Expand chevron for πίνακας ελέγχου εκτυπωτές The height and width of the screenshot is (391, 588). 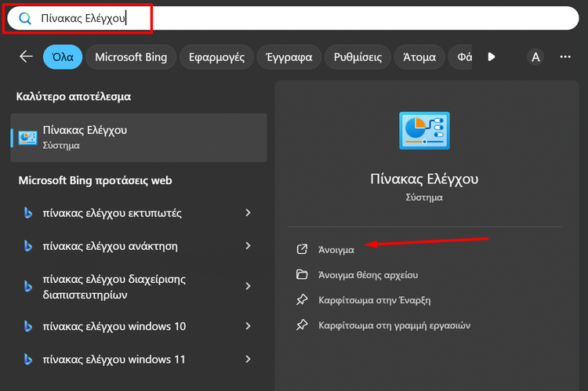248,213
